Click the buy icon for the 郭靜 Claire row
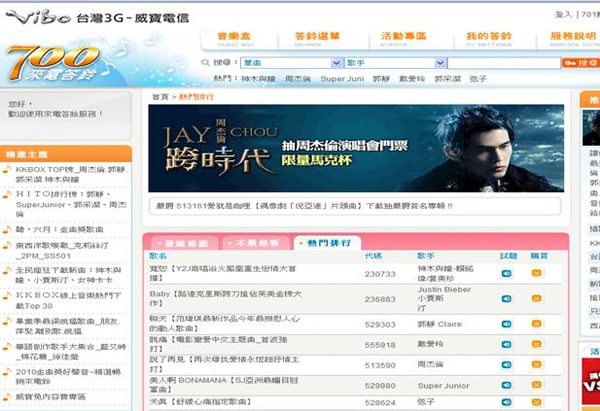Viewport: 600px width, 411px height. (x=536, y=324)
